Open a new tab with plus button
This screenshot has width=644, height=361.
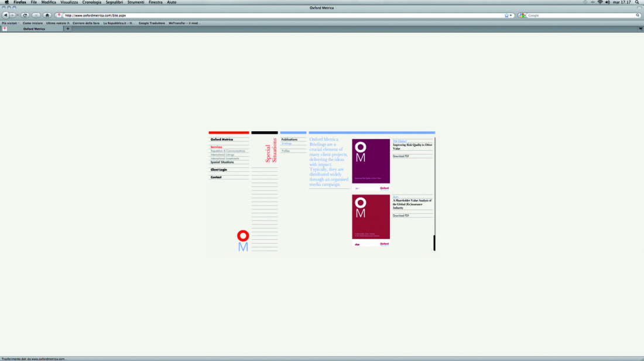[68, 29]
